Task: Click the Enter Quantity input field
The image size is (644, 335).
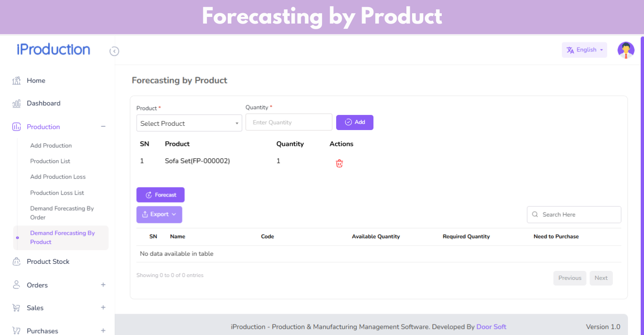Action: (x=289, y=123)
